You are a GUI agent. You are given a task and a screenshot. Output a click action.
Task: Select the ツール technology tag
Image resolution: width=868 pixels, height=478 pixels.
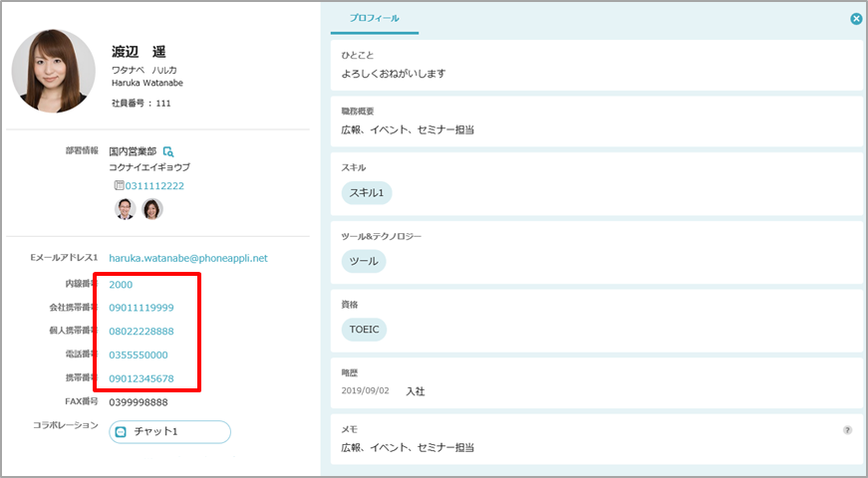pyautogui.click(x=363, y=261)
